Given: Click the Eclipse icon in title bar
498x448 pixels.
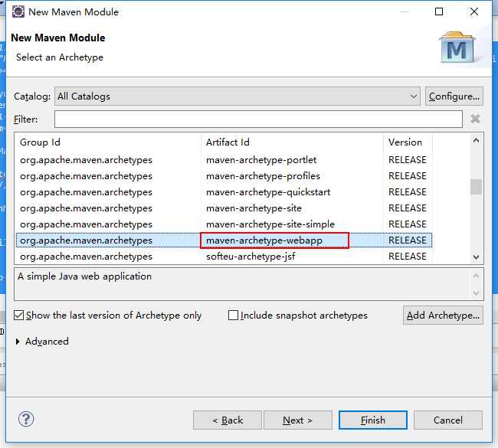Looking at the screenshot, I should (18, 11).
